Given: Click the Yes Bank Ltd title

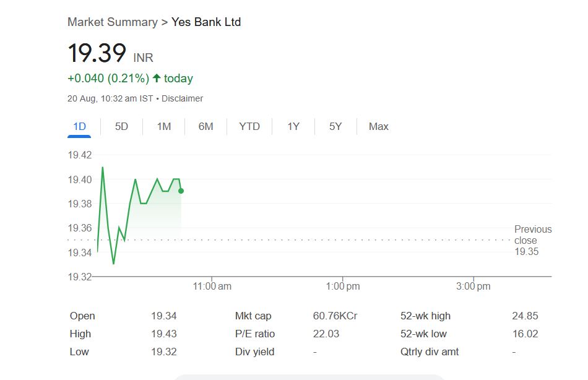Looking at the screenshot, I should point(206,22).
